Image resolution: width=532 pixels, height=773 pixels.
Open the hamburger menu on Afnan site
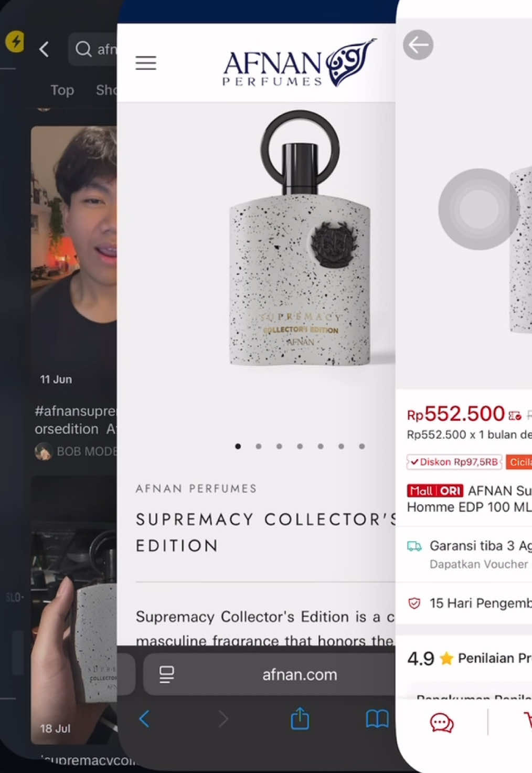(146, 63)
